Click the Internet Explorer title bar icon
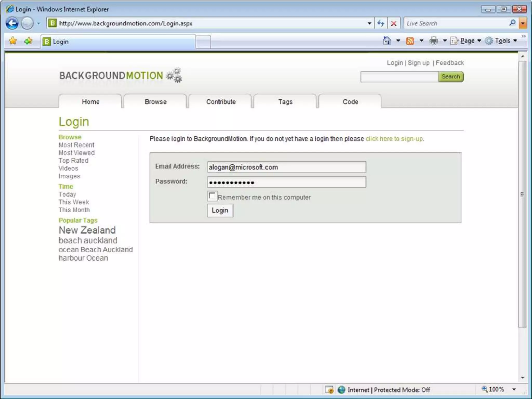Viewport: 532px width, 399px height. tap(10, 9)
